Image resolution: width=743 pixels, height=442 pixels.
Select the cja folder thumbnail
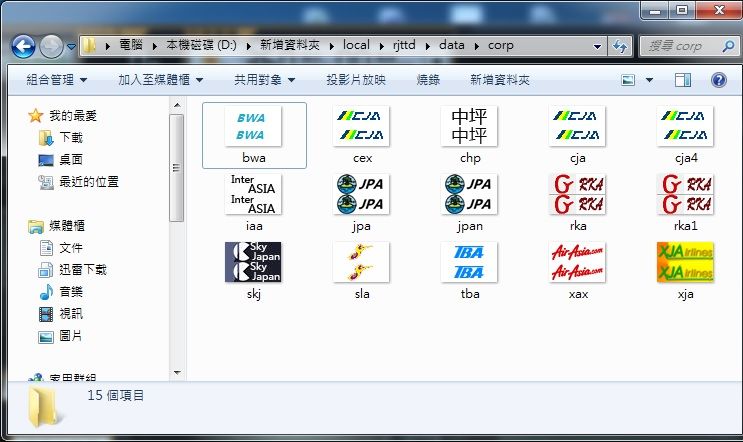578,126
